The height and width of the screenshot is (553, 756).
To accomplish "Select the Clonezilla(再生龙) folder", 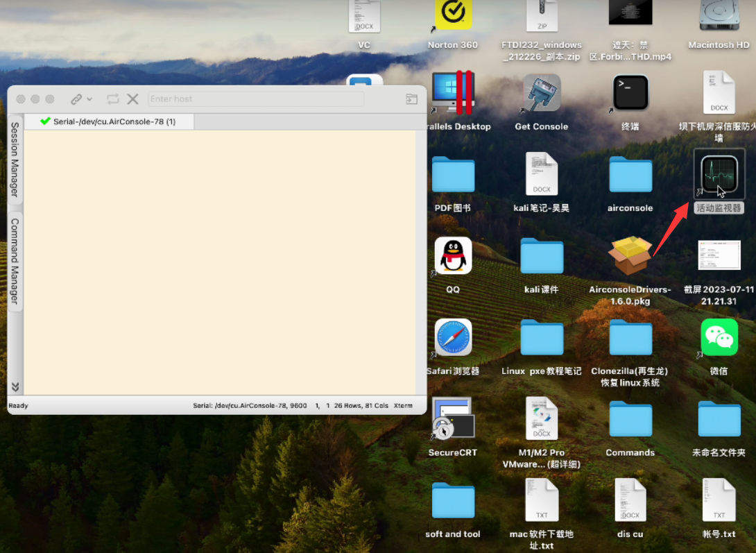I will pyautogui.click(x=630, y=337).
